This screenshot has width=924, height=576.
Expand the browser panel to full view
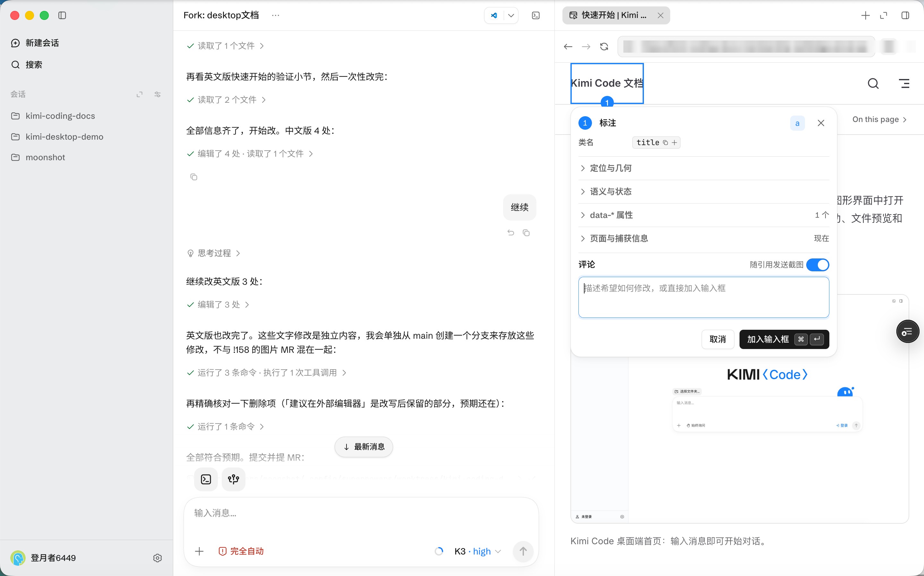[x=884, y=16]
